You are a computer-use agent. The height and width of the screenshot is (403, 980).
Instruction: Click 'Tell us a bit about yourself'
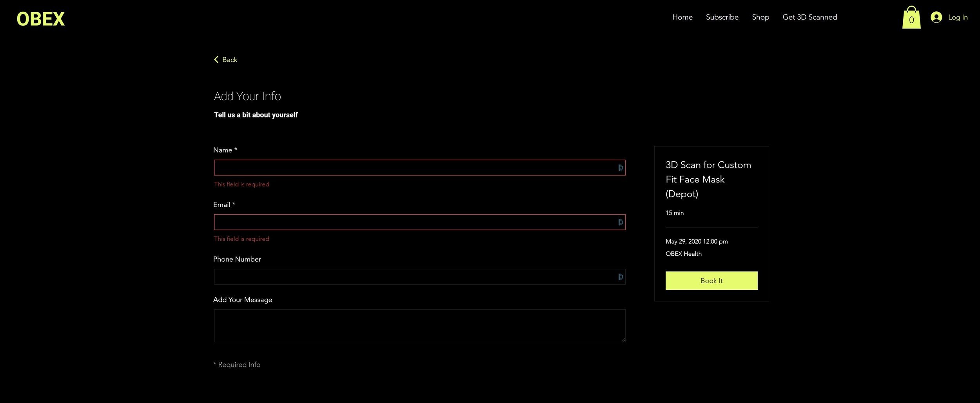256,115
